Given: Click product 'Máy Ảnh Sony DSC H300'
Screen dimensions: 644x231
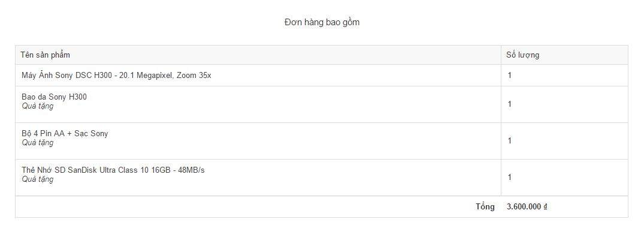Looking at the screenshot, I should click(x=66, y=75).
